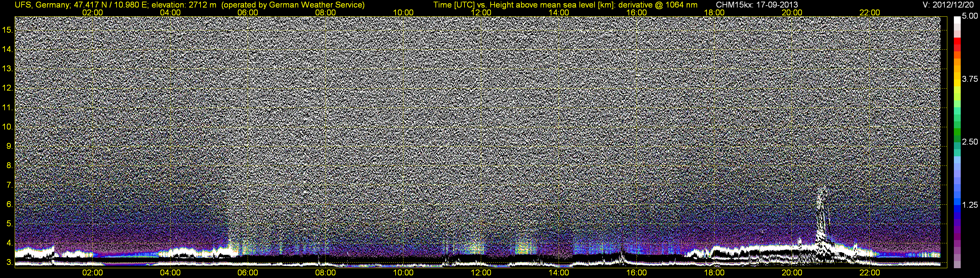The image size is (980, 278).
Task: Click the colorbar value '1.25'
Action: (970, 205)
